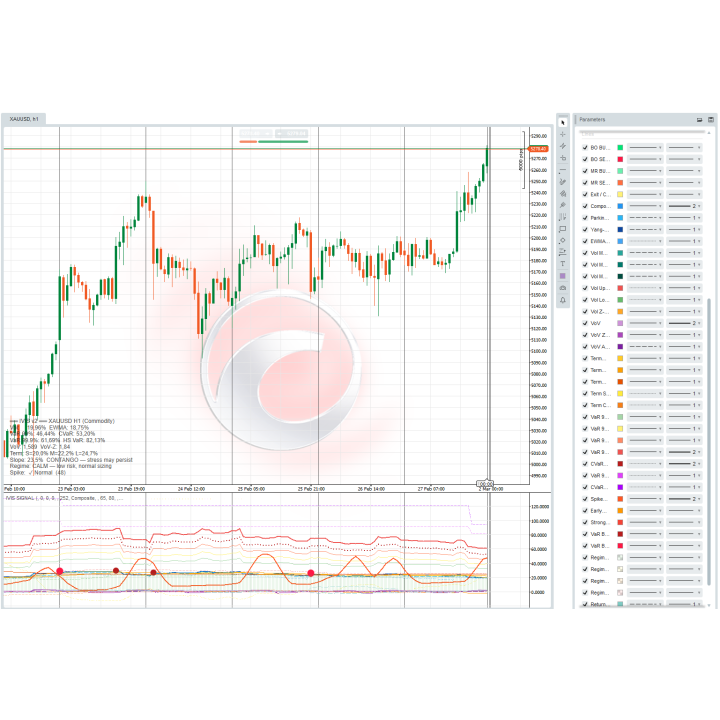Open line style dropdown for Spike...
720x720 pixels.
point(645,499)
